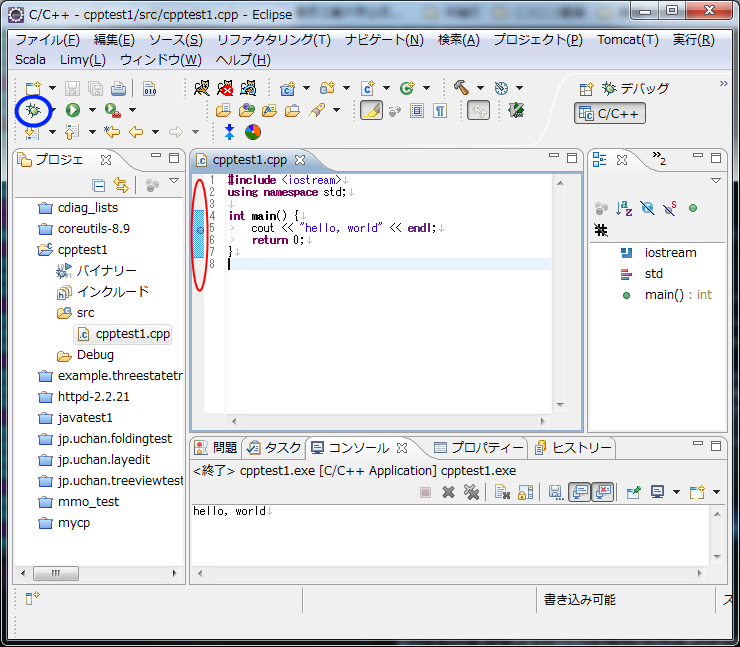Select the C/C++ perspective button
Screen dimensions: 740x647
tap(610, 113)
